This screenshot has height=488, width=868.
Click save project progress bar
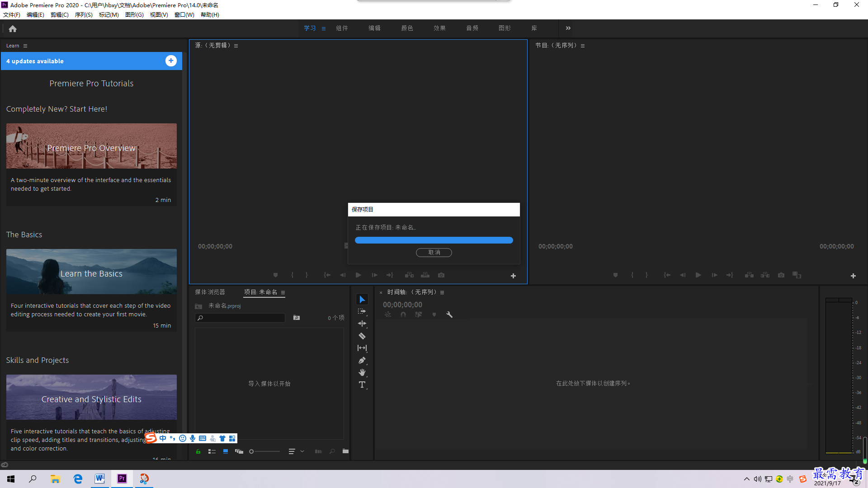434,240
